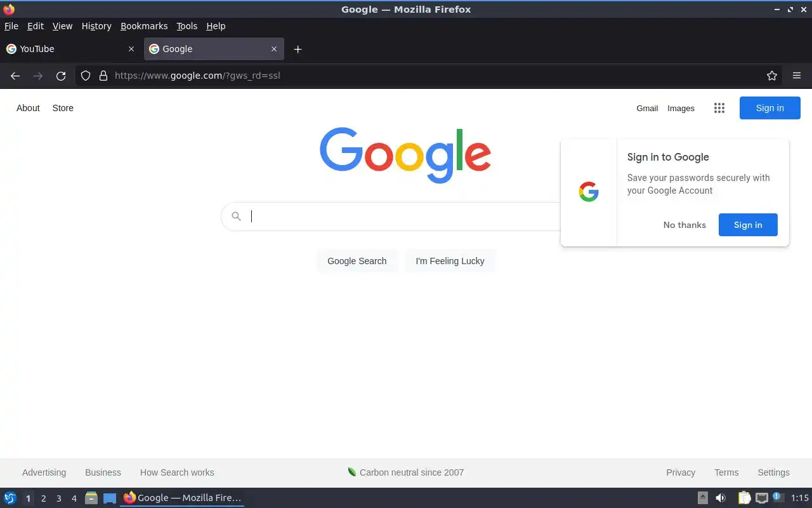
Task: Close the Google tab
Action: pos(274,49)
